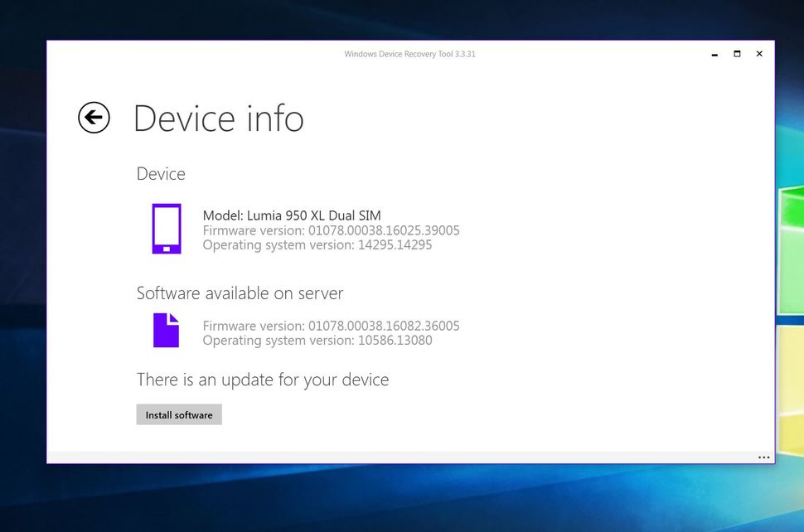Click the purple document icon for server software

tap(166, 329)
